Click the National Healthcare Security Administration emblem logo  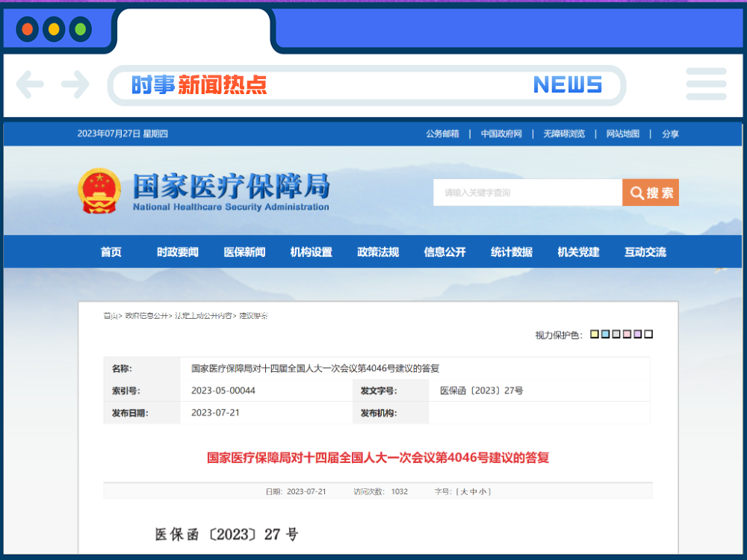tap(99, 190)
